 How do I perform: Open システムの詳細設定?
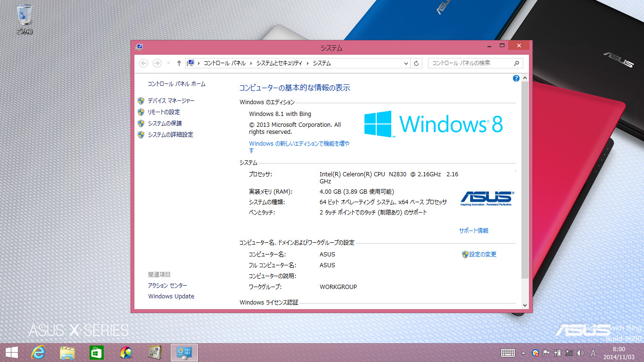[x=171, y=135]
